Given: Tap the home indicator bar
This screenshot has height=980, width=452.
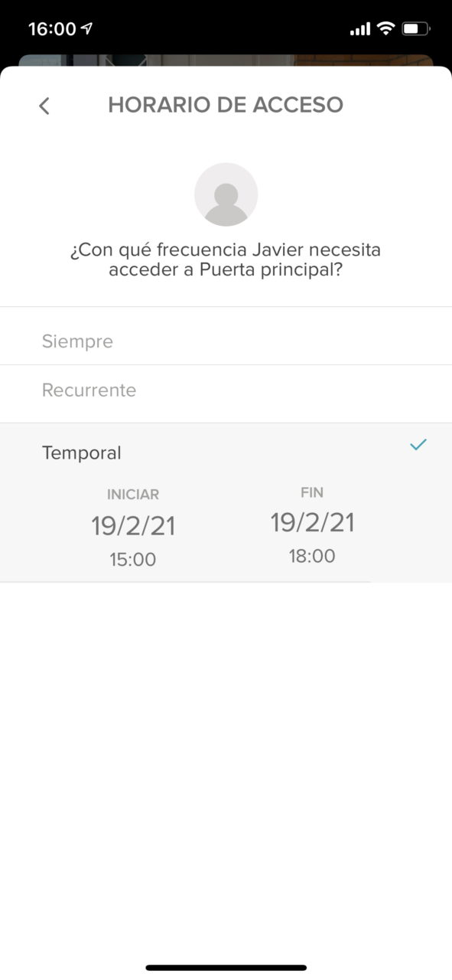Looking at the screenshot, I should [226, 968].
